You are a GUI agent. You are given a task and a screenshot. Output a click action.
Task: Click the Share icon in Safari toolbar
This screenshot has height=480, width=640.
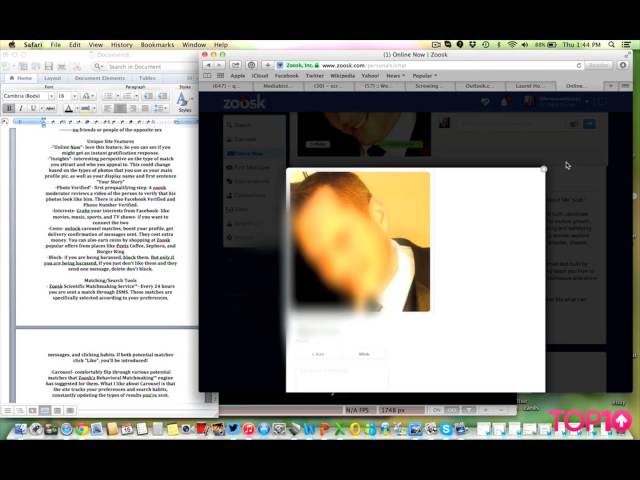pyautogui.click(x=236, y=65)
